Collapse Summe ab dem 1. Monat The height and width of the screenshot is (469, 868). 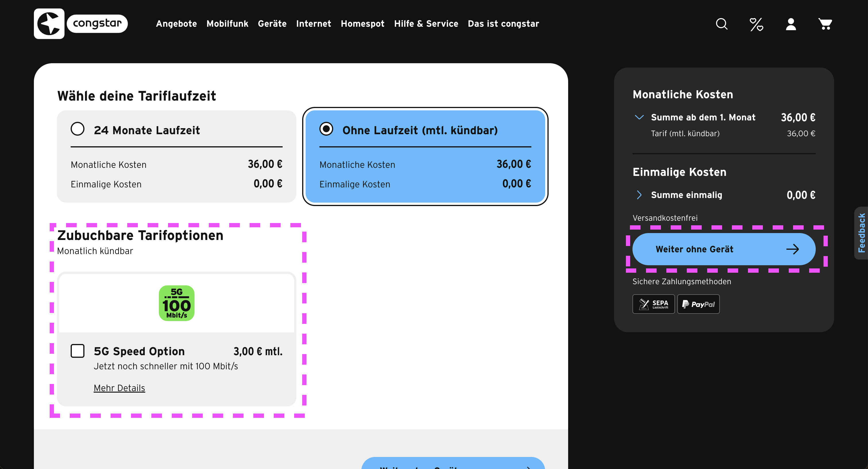coord(639,117)
